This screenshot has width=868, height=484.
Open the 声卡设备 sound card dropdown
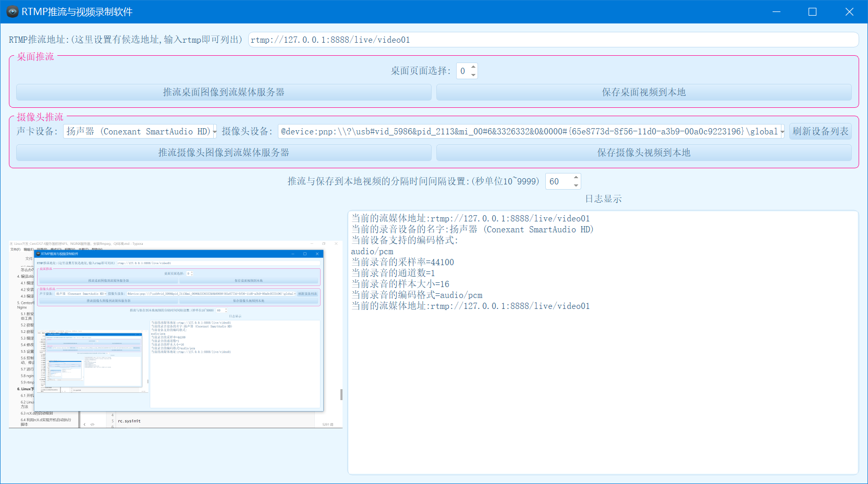pyautogui.click(x=140, y=131)
